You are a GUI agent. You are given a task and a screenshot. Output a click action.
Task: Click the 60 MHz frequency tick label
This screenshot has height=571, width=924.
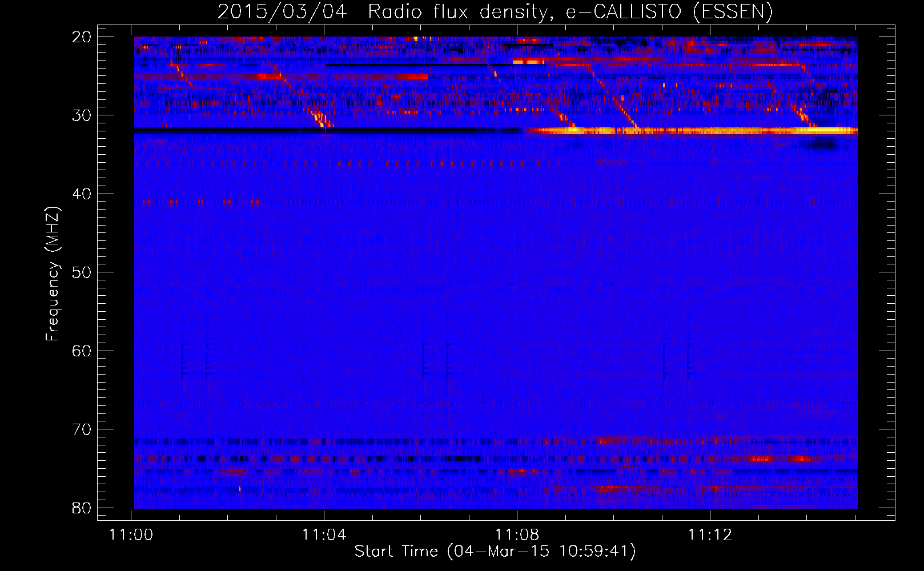(82, 351)
